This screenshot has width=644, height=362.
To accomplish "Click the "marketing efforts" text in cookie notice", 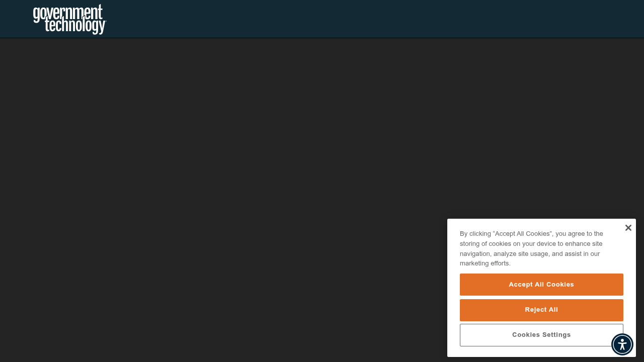I will 485,263.
